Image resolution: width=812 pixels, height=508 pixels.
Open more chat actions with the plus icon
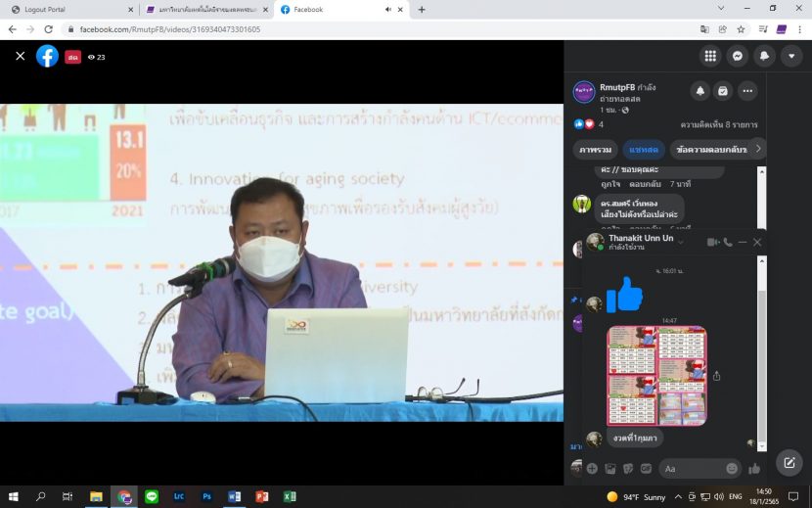click(x=592, y=469)
